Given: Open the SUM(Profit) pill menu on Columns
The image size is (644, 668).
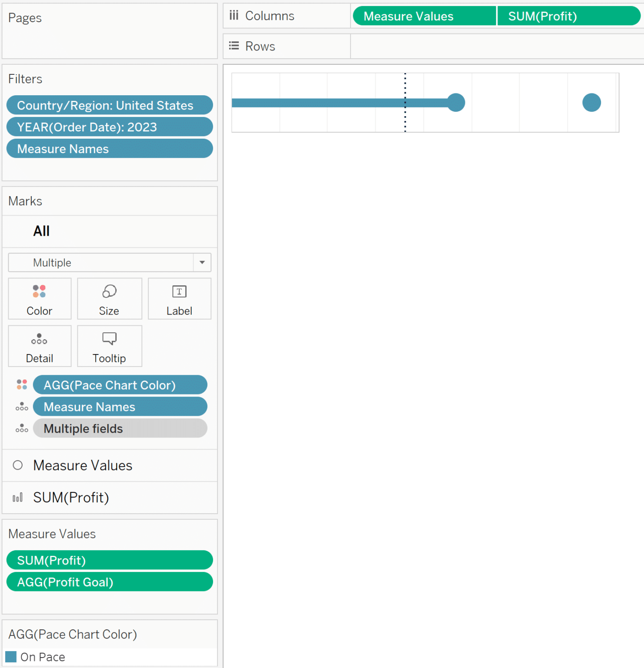Looking at the screenshot, I should (568, 16).
